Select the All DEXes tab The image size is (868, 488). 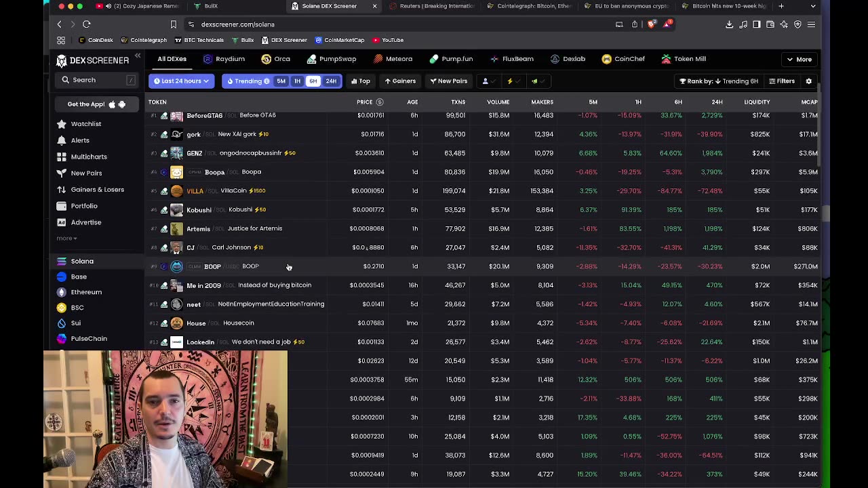[x=172, y=59]
